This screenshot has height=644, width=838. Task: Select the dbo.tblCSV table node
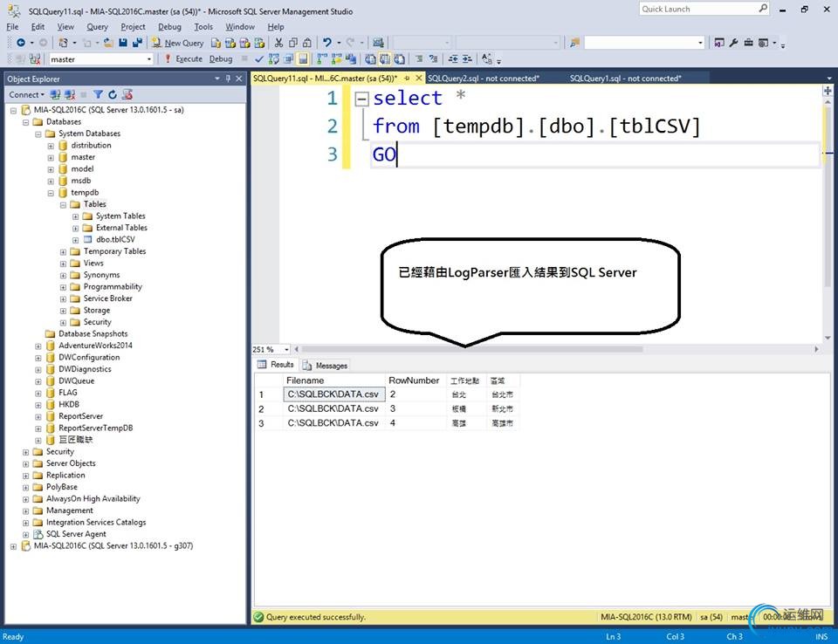(114, 239)
